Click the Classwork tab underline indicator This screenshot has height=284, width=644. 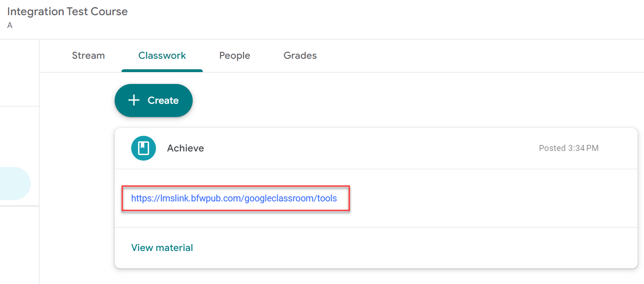tap(162, 70)
